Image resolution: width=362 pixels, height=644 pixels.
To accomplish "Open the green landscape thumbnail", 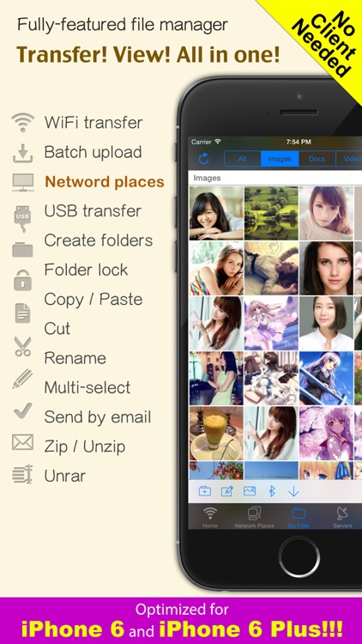I will [x=271, y=213].
